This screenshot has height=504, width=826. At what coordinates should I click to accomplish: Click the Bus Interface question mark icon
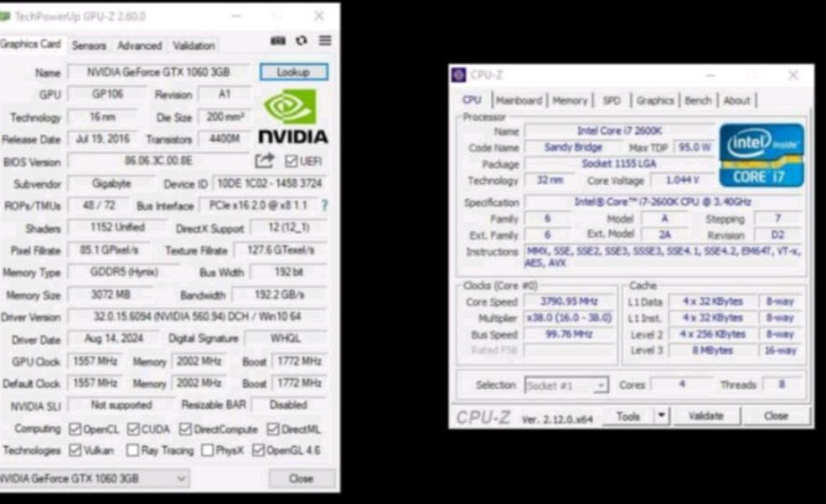pyautogui.click(x=324, y=205)
